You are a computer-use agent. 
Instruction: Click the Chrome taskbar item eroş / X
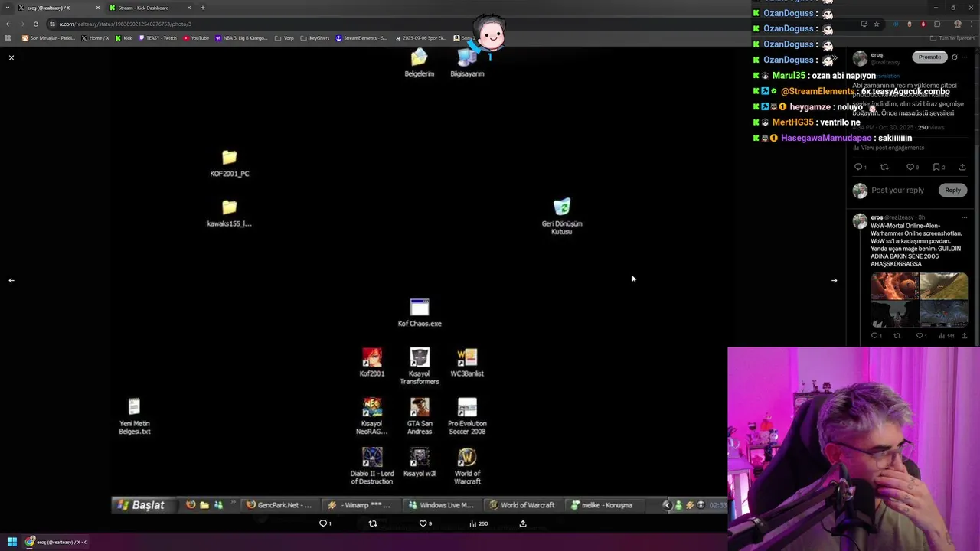coord(55,542)
